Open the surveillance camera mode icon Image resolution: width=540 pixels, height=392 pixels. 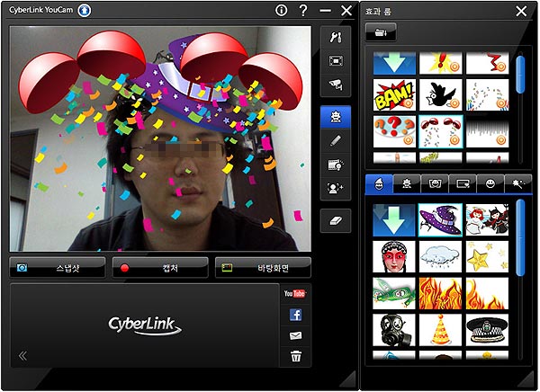336,85
